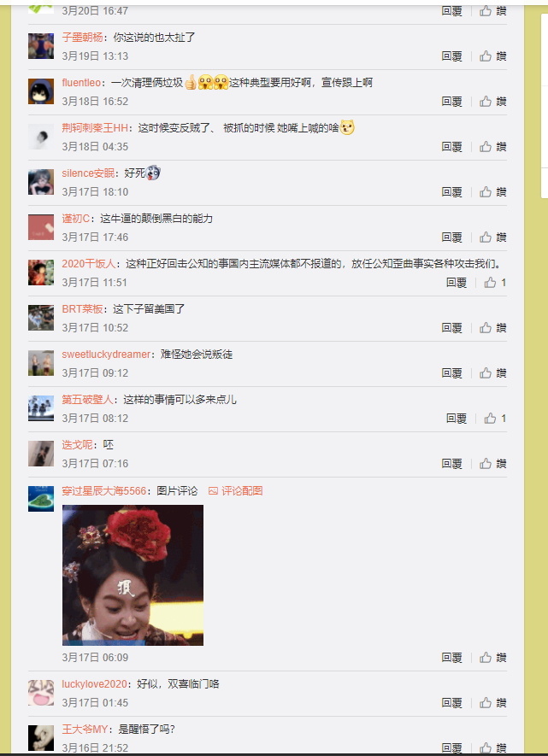Open username link 谨初C

(76, 219)
